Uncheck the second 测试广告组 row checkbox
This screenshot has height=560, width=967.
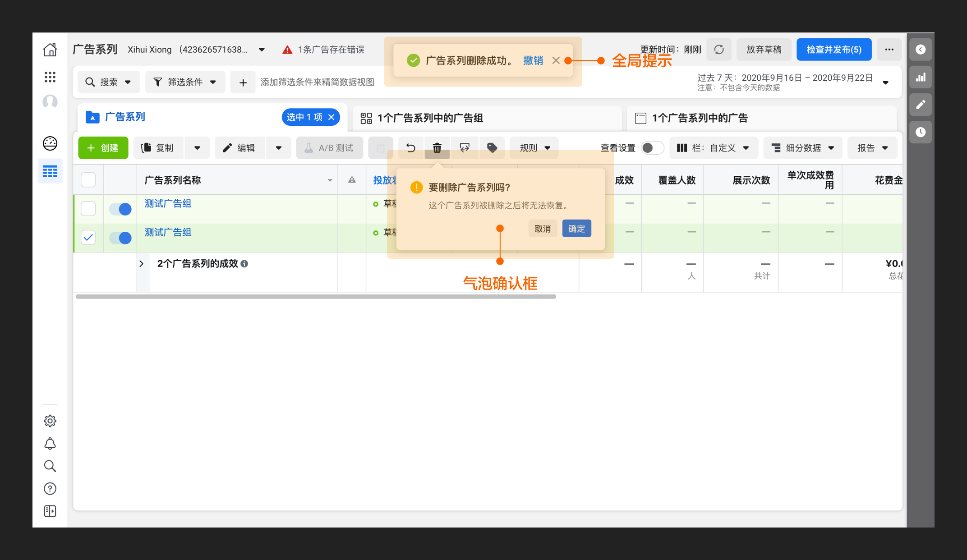88,237
